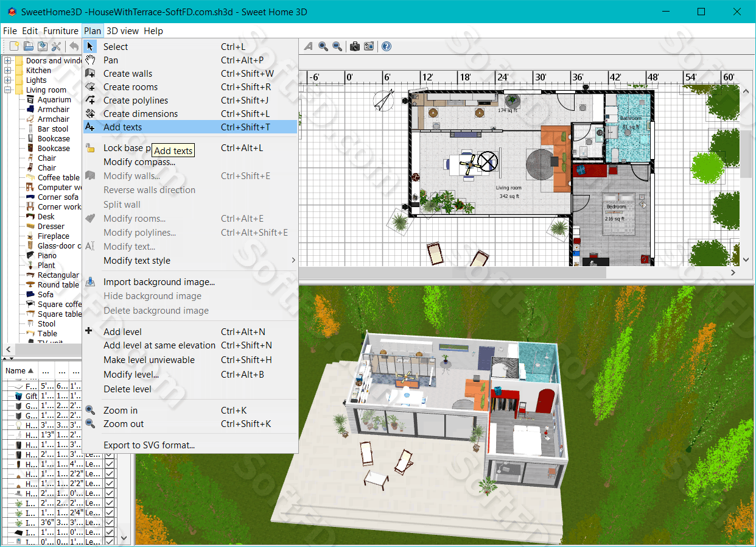The height and width of the screenshot is (547, 756).
Task: Click the toolbar magnifier minus icon
Action: tap(337, 46)
